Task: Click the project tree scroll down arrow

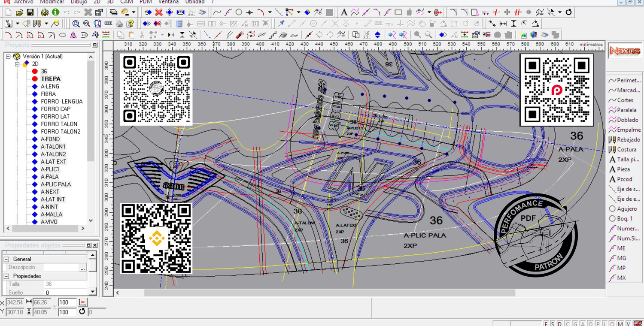Action: click(91, 220)
